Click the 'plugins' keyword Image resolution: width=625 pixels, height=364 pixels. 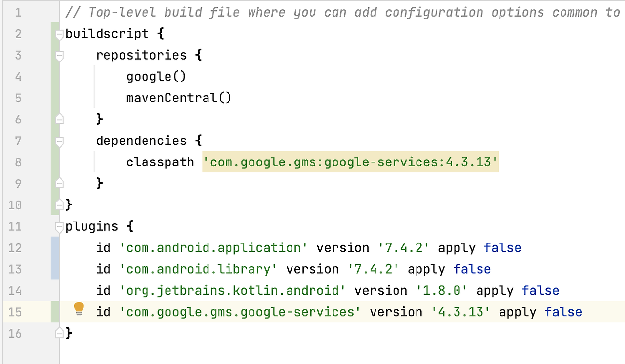tap(92, 226)
